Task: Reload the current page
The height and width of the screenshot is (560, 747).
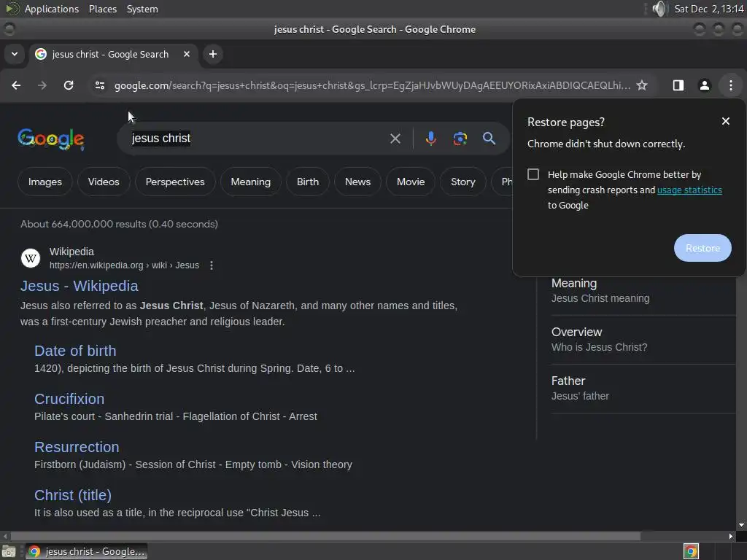Action: (69, 85)
